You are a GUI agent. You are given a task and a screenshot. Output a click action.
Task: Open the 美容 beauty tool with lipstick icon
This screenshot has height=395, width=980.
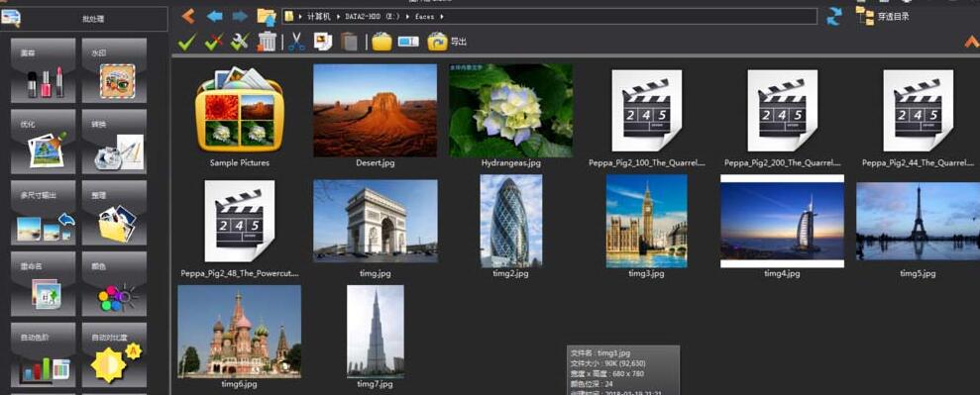click(x=44, y=70)
